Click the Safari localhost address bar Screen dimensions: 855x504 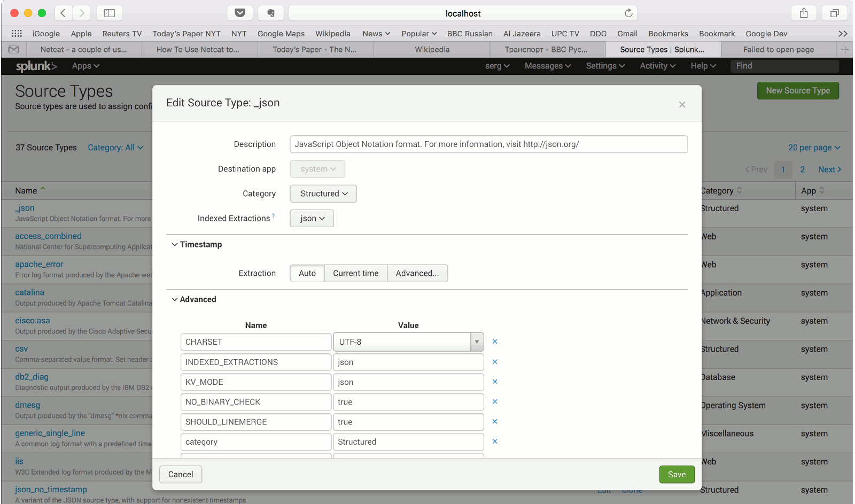463,13
